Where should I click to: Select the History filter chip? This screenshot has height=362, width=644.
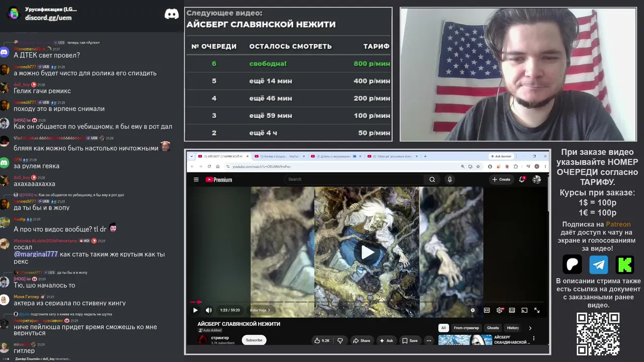click(x=513, y=328)
